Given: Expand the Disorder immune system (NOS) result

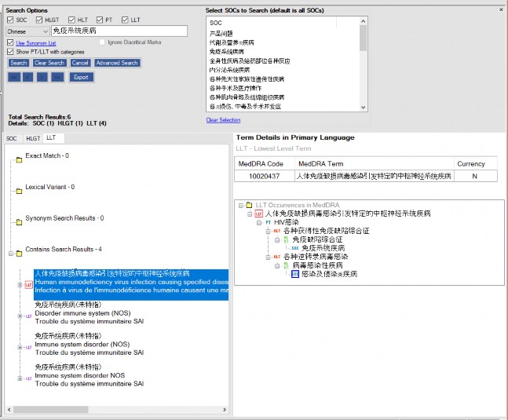Looking at the screenshot, I should point(20,316).
